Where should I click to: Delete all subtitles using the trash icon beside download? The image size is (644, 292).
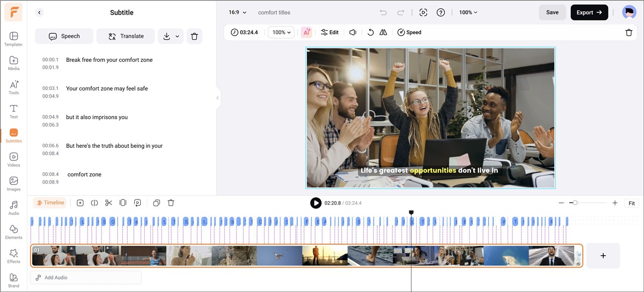[194, 36]
